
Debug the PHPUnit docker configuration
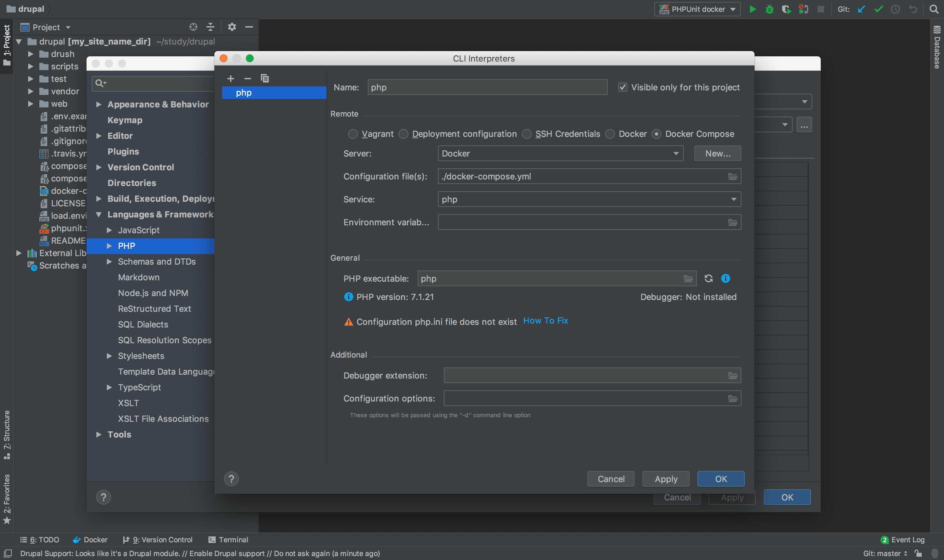769,9
